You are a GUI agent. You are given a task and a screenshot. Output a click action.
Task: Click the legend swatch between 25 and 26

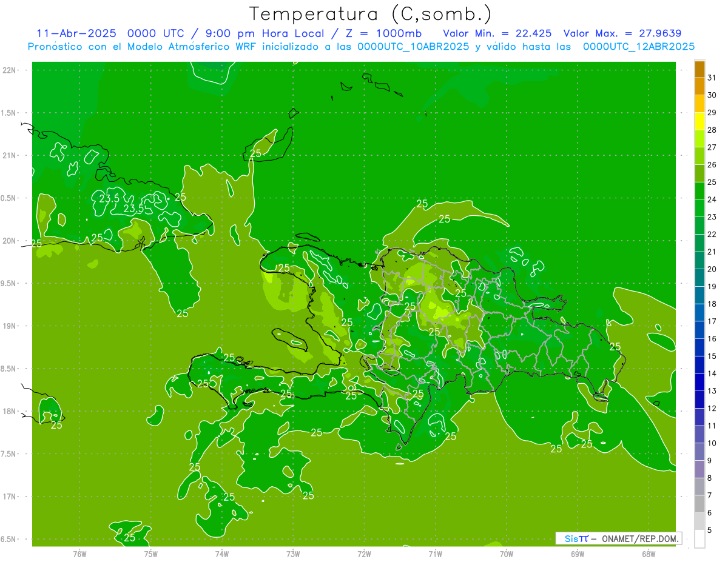699,173
